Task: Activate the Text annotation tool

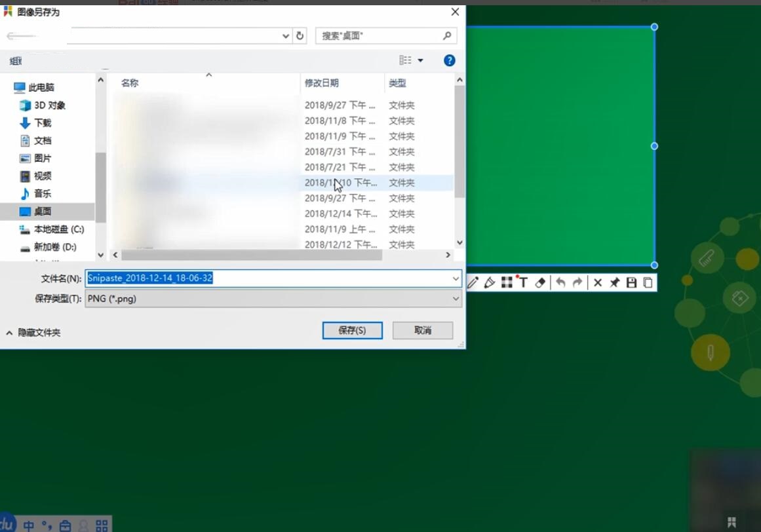Action: (x=523, y=282)
